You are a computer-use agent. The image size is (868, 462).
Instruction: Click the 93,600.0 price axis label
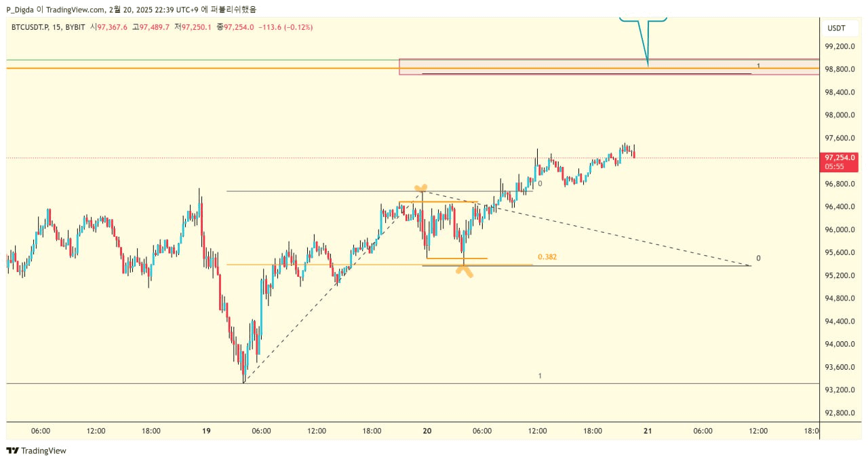click(839, 367)
